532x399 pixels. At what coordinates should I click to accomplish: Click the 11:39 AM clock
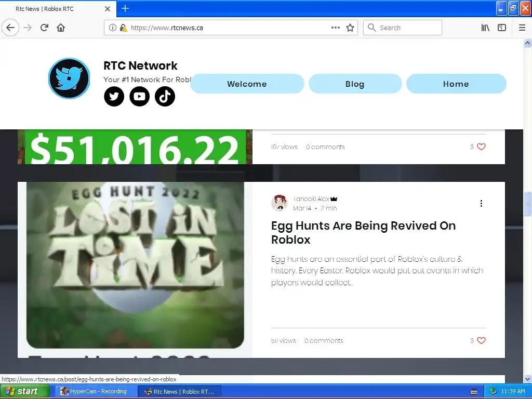click(513, 392)
